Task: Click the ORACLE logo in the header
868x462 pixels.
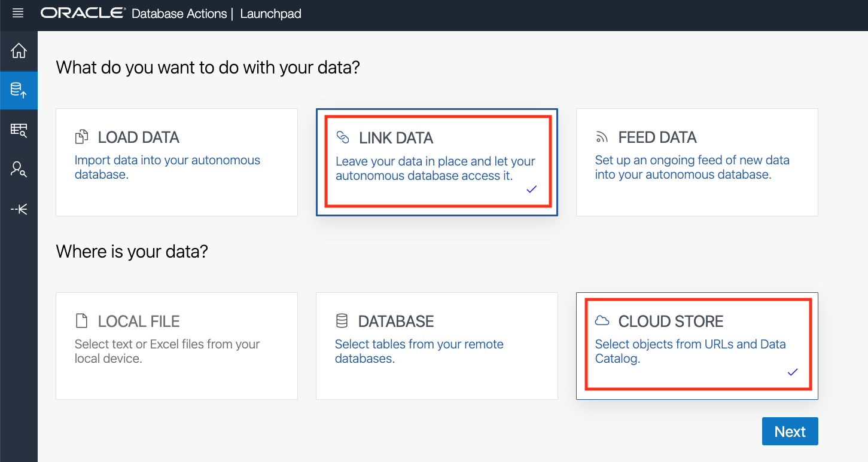Action: point(83,13)
